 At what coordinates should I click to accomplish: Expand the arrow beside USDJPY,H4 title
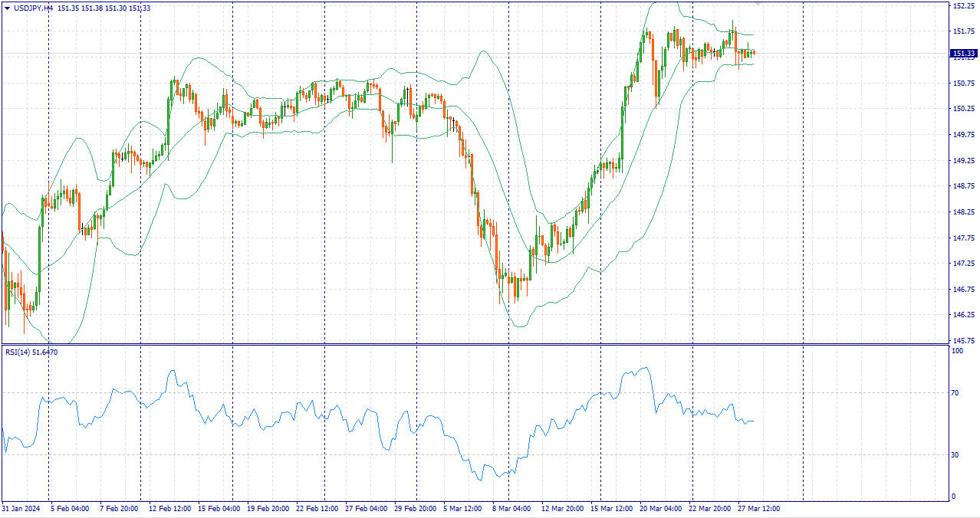pos(7,8)
